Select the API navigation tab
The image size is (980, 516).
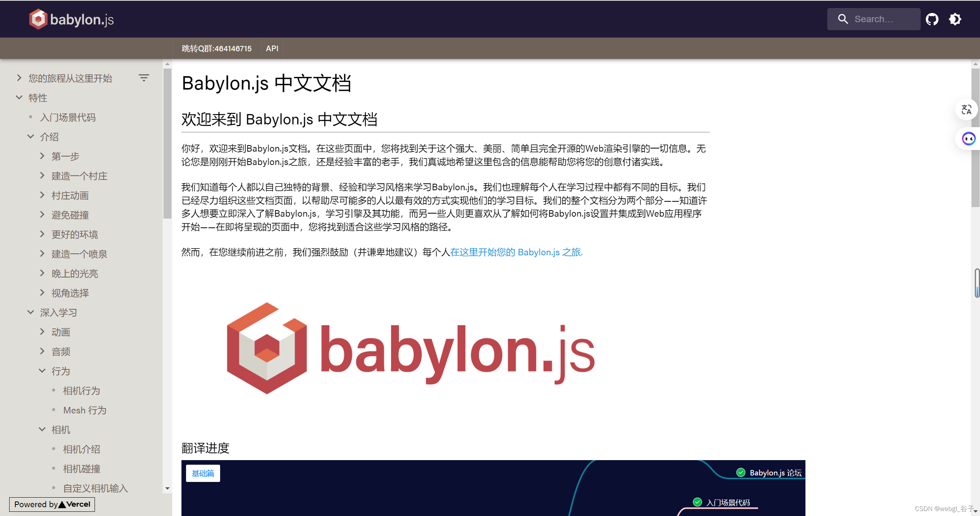tap(272, 48)
